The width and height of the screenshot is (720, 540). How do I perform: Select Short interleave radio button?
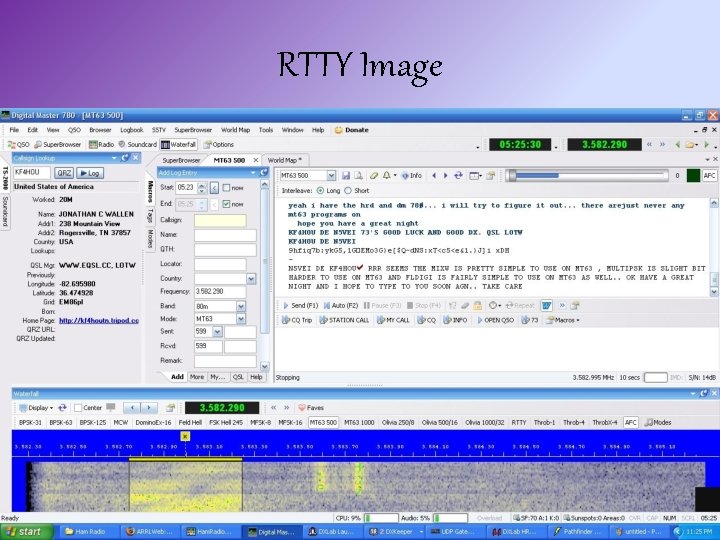[348, 191]
